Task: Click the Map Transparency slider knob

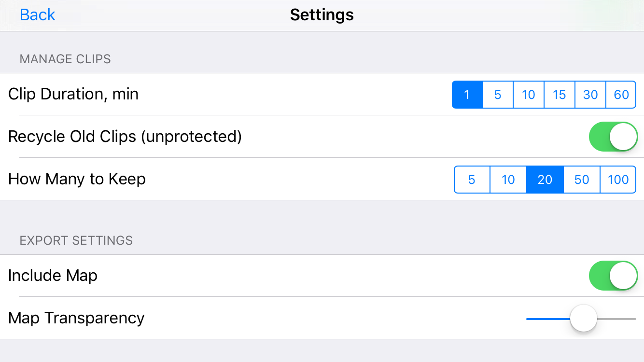Action: (x=584, y=319)
